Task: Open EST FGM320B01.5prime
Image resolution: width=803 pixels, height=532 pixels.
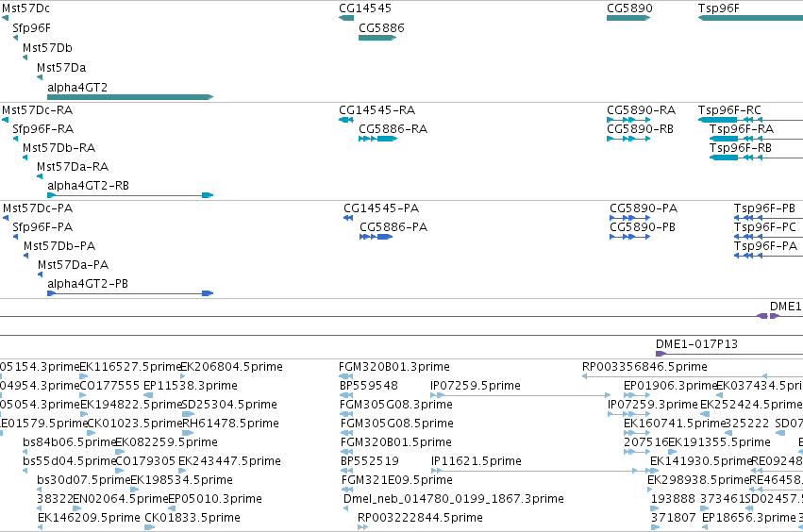Action: click(x=396, y=443)
